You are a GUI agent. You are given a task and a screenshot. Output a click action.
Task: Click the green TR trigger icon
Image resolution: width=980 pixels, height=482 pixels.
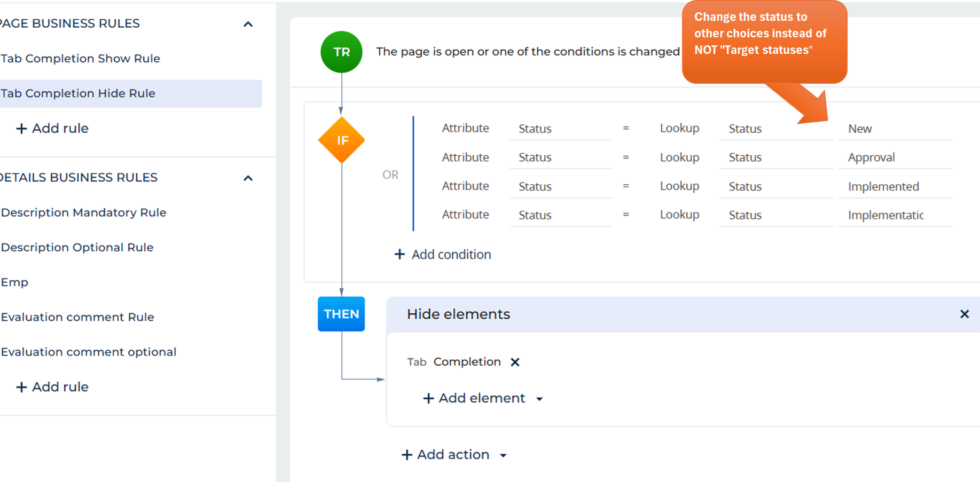[341, 52]
